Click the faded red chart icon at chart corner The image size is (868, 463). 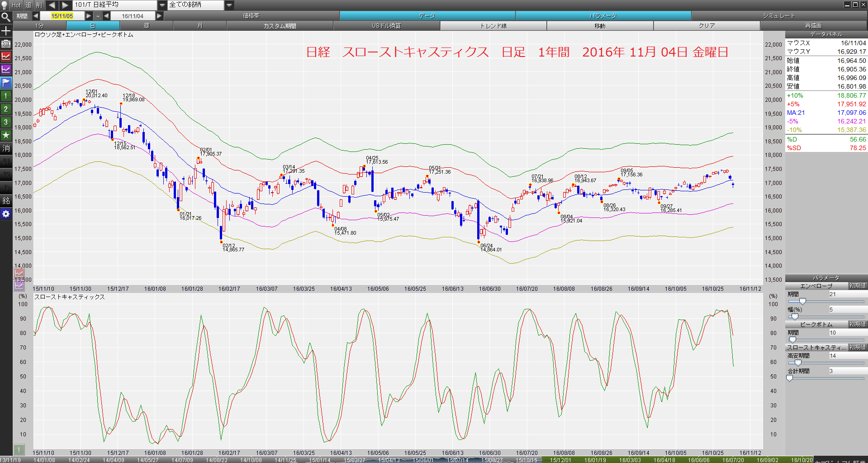point(19,273)
